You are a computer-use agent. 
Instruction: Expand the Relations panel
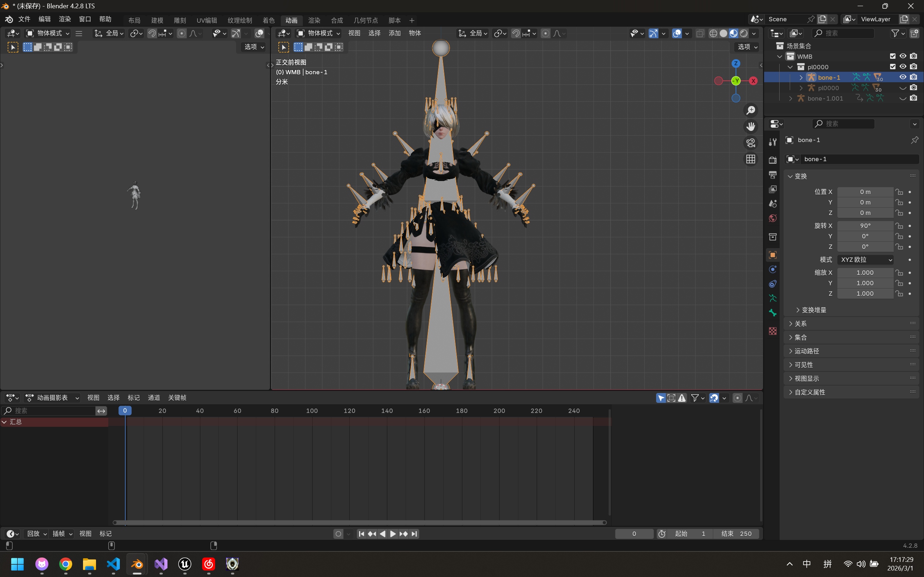click(800, 323)
